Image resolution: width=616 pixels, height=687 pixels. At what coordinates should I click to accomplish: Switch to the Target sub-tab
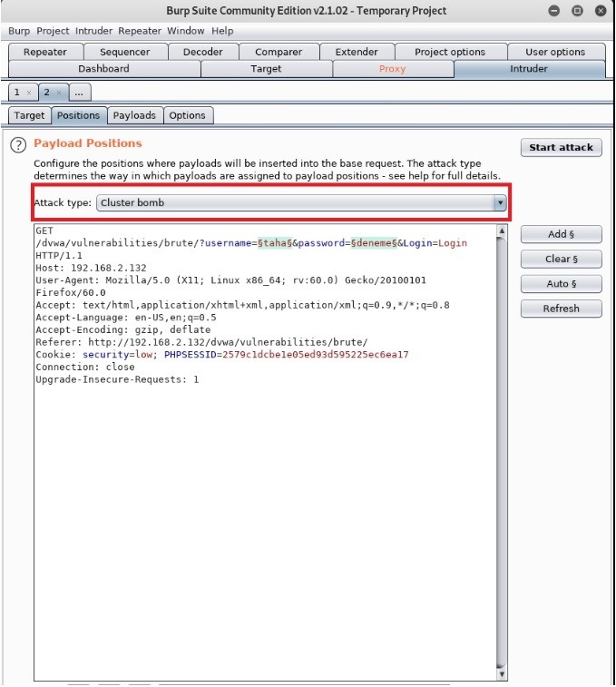(29, 115)
